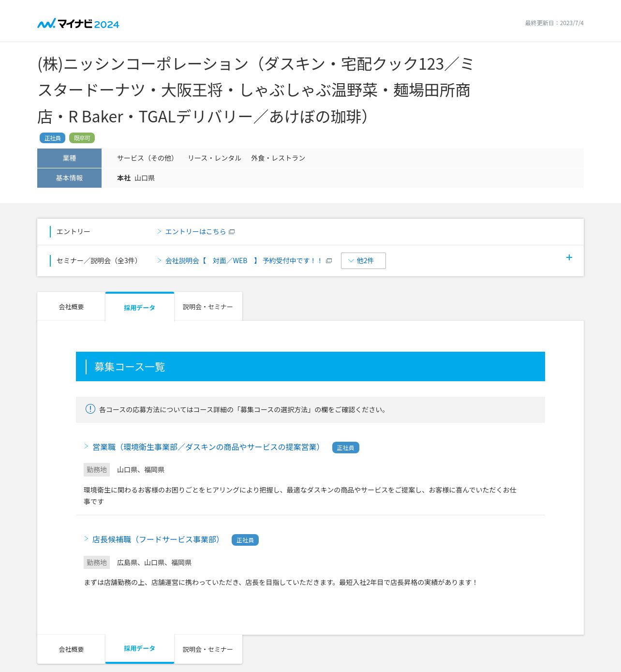The height and width of the screenshot is (672, 621).
Task: Click the 勤務地 label under 営業職 course
Action: (97, 470)
